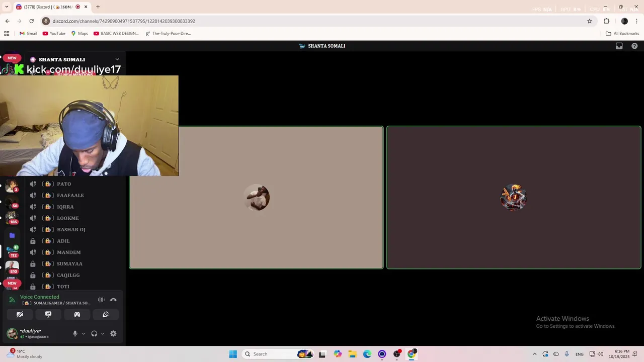Reload the Discord page
The height and width of the screenshot is (362, 644).
[31, 21]
